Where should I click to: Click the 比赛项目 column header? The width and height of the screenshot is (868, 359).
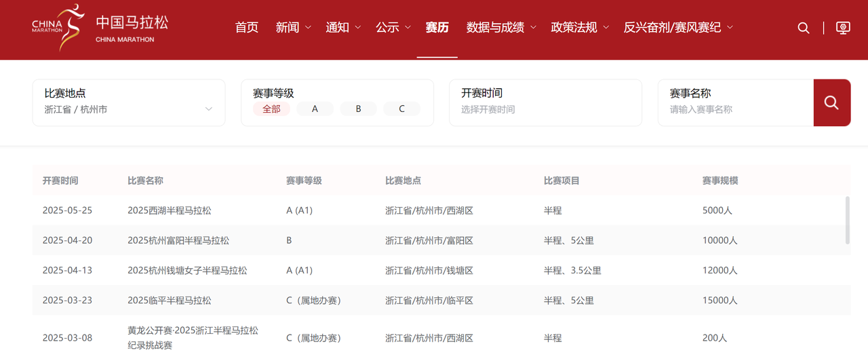pos(561,181)
